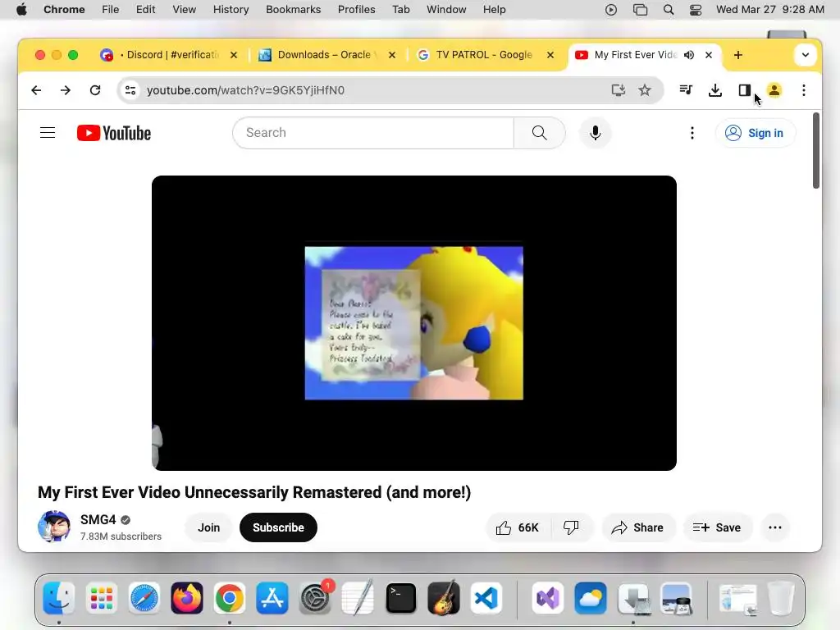Open the Profiles menu
This screenshot has height=630, width=840.
click(356, 10)
